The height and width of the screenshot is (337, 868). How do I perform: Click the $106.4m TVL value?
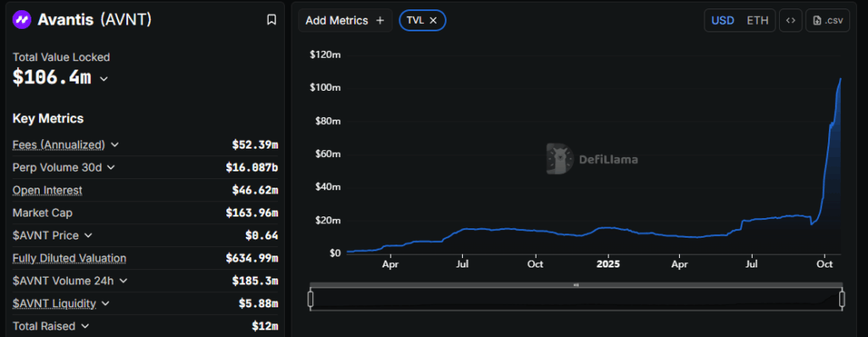(x=52, y=77)
